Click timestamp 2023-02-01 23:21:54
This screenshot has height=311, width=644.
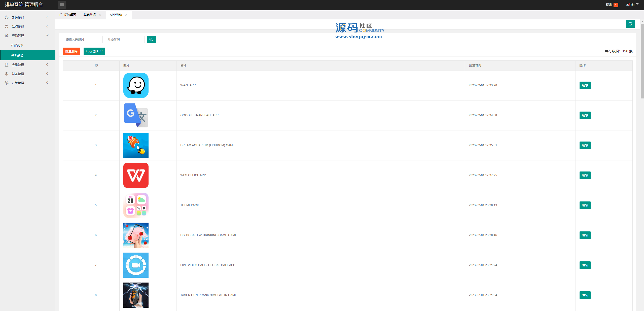coord(483,295)
